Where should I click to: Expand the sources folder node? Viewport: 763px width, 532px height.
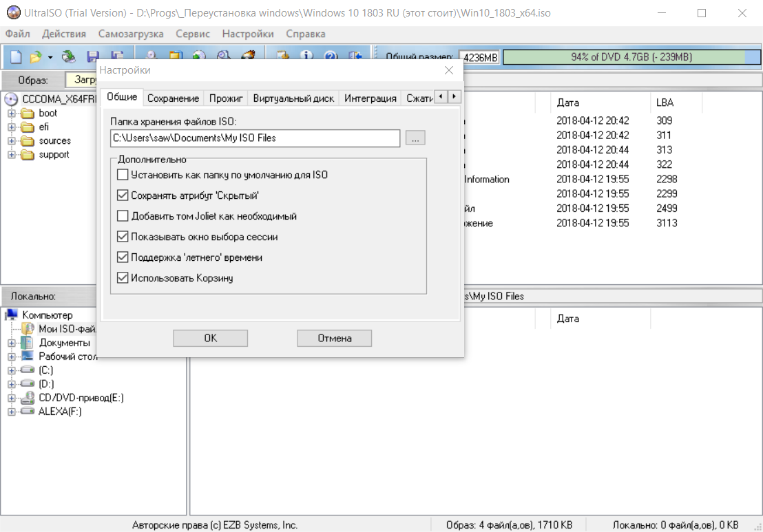(12, 141)
